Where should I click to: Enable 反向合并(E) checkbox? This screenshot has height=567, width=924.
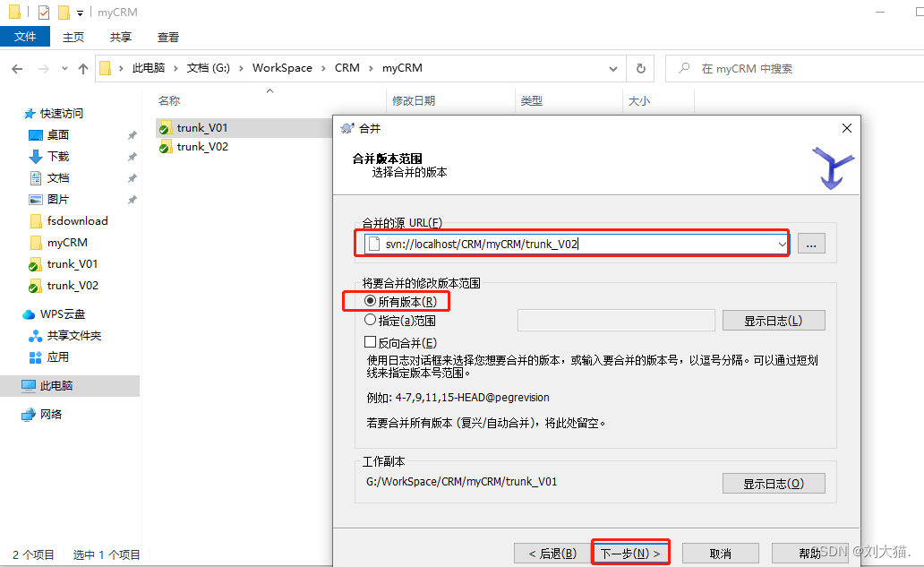point(401,342)
